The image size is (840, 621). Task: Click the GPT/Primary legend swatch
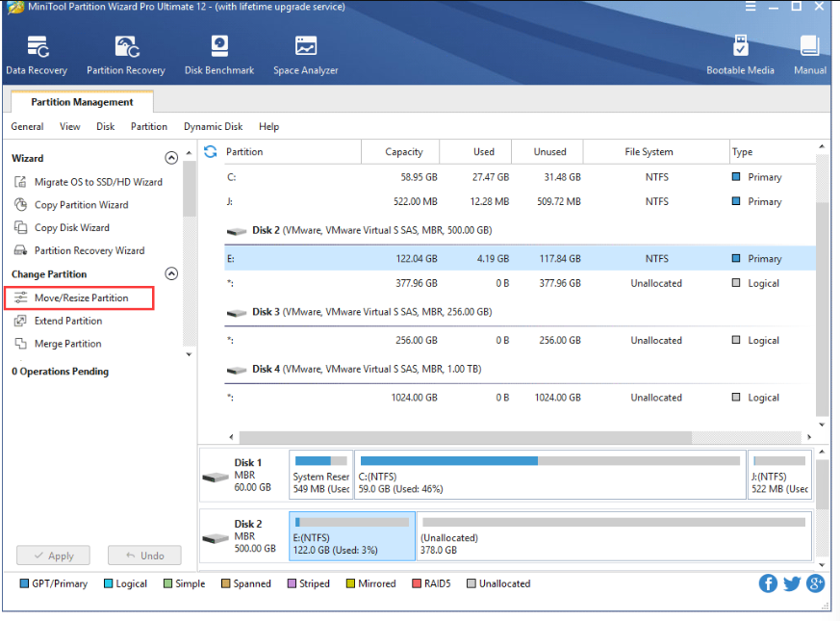[24, 583]
